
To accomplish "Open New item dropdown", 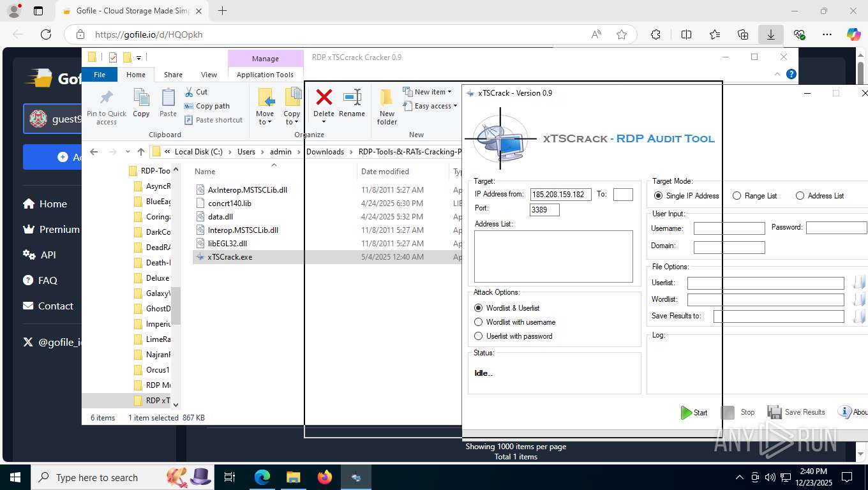I will 427,92.
